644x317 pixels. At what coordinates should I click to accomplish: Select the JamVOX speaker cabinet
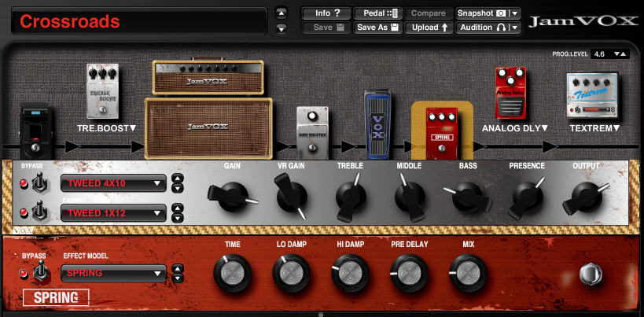click(208, 128)
